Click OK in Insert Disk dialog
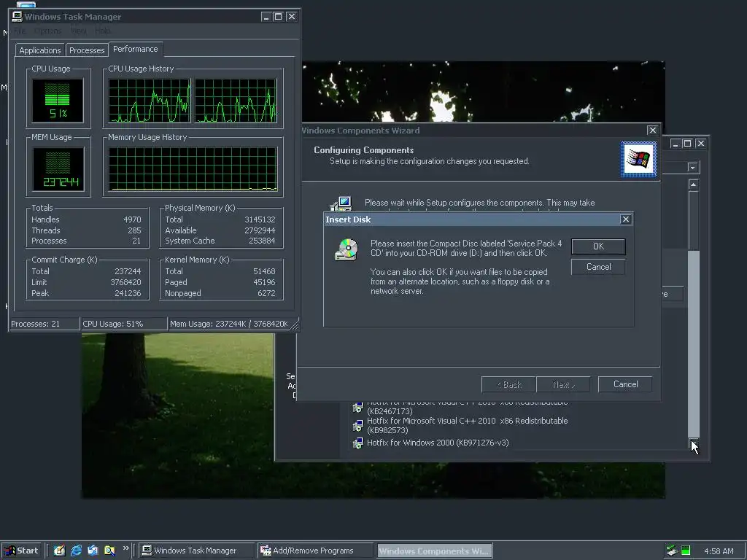Image resolution: width=747 pixels, height=560 pixels. click(x=598, y=246)
